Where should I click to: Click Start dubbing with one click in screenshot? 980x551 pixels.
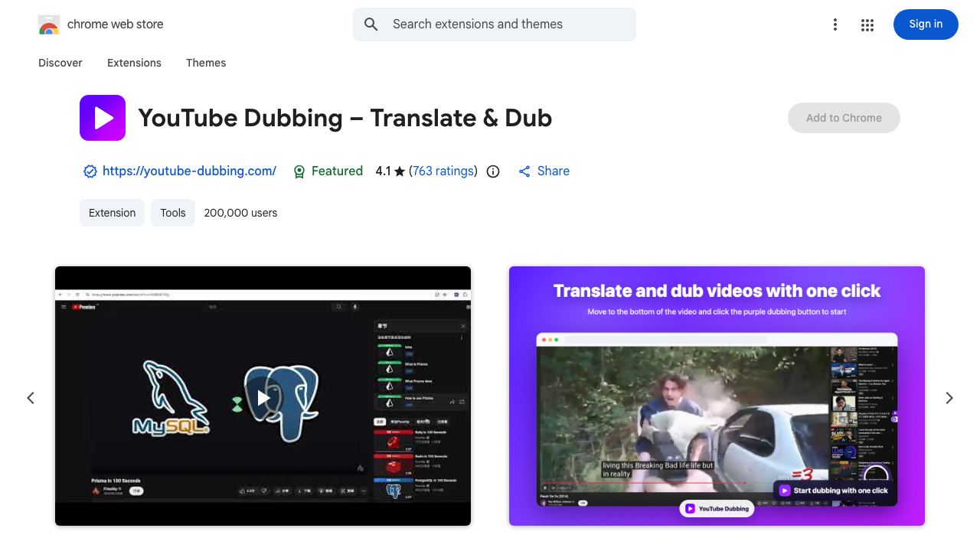point(834,491)
